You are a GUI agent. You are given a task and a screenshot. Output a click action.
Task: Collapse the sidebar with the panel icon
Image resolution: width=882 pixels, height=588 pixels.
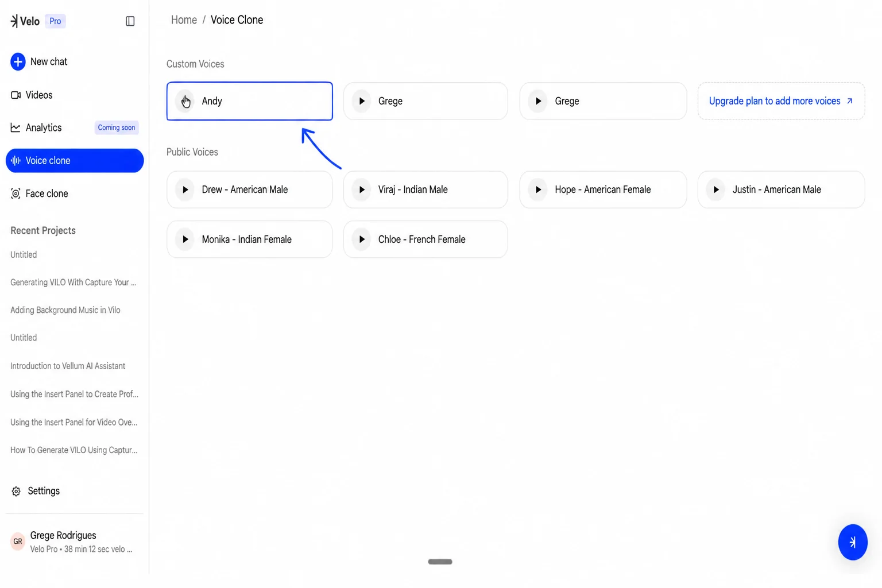[130, 21]
